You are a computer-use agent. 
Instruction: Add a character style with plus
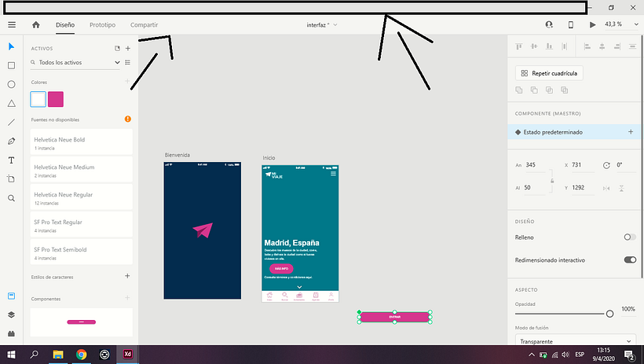[x=127, y=276]
